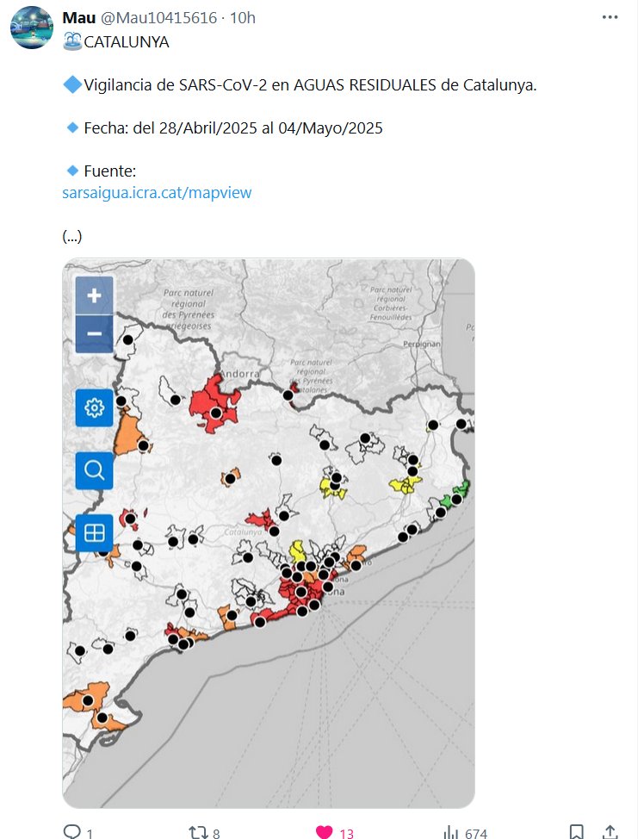The width and height of the screenshot is (644, 839).
Task: Open the tweet more options menu
Action: 610,17
